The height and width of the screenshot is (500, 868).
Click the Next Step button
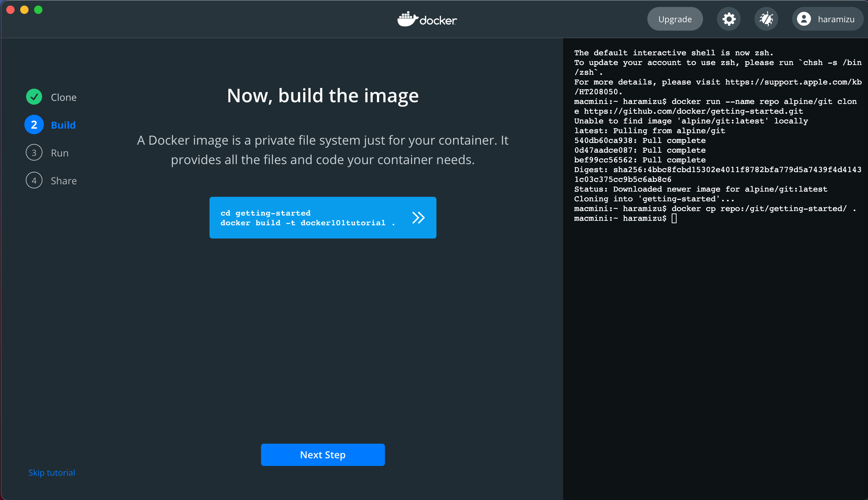coord(323,455)
